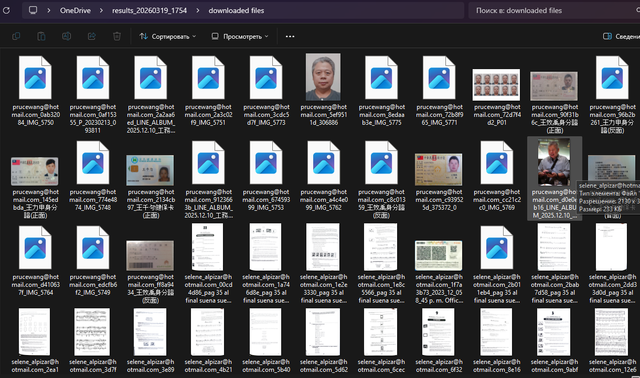Click downloaded files breadcrumb segment
The image size is (640, 378).
(236, 11)
